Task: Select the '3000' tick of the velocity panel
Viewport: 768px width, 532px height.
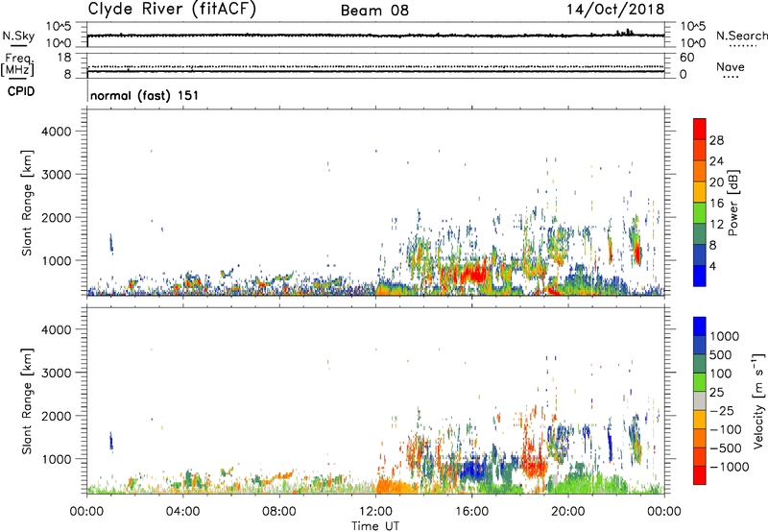Action: pos(56,373)
